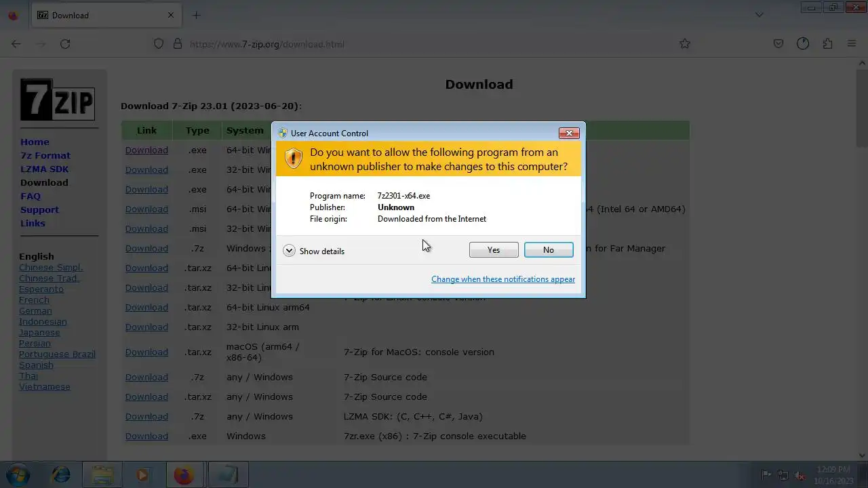Screen dimensions: 868x488
Task: Click Download link for macOS tar.xz
Action: click(x=146, y=352)
